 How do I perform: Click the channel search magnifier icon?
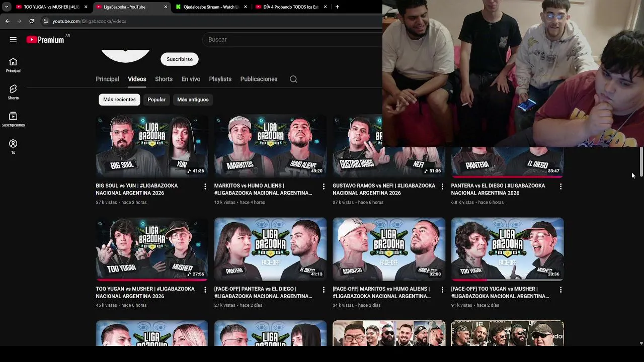[293, 79]
